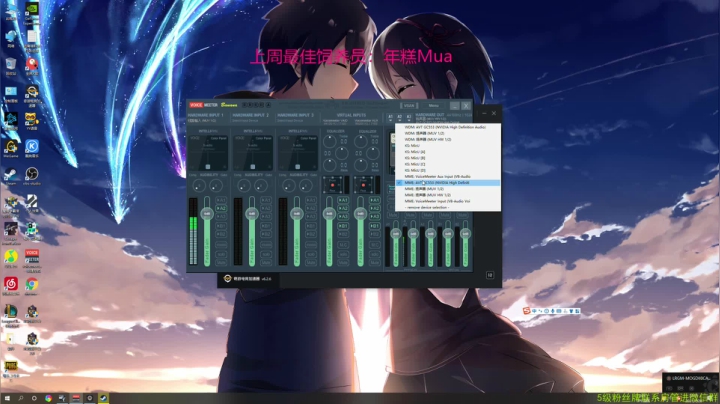Select MME: VoiceMeeter Input VB-Audio entry

coord(448,201)
